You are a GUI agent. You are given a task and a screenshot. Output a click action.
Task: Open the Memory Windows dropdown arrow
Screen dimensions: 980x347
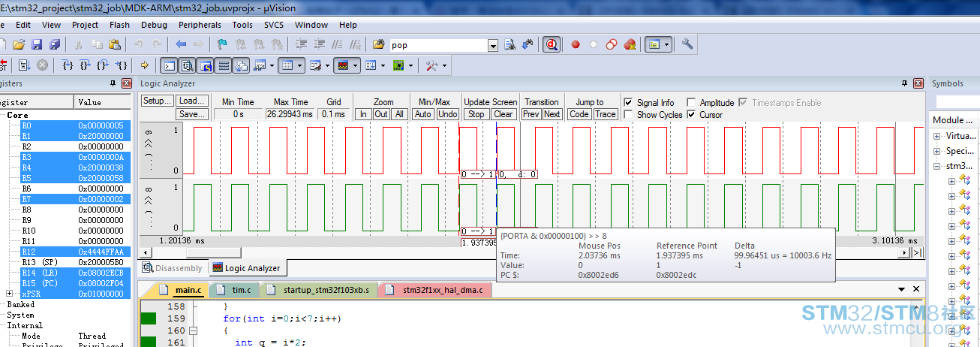coord(301,65)
